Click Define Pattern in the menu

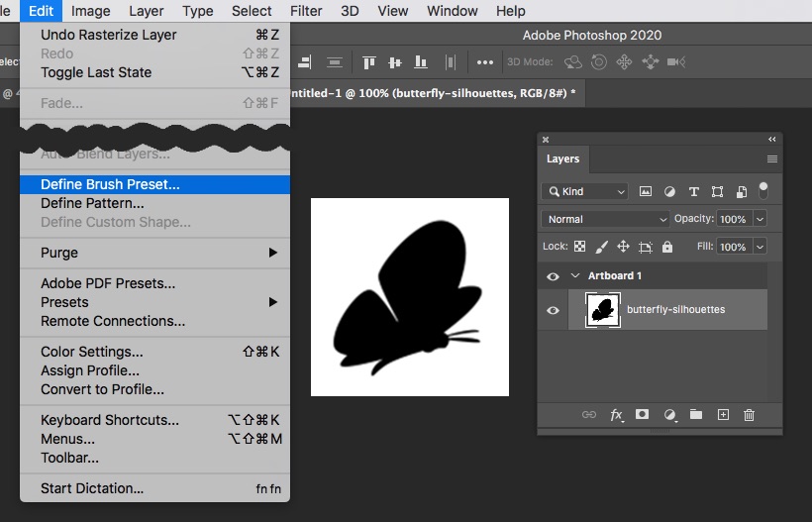[92, 203]
